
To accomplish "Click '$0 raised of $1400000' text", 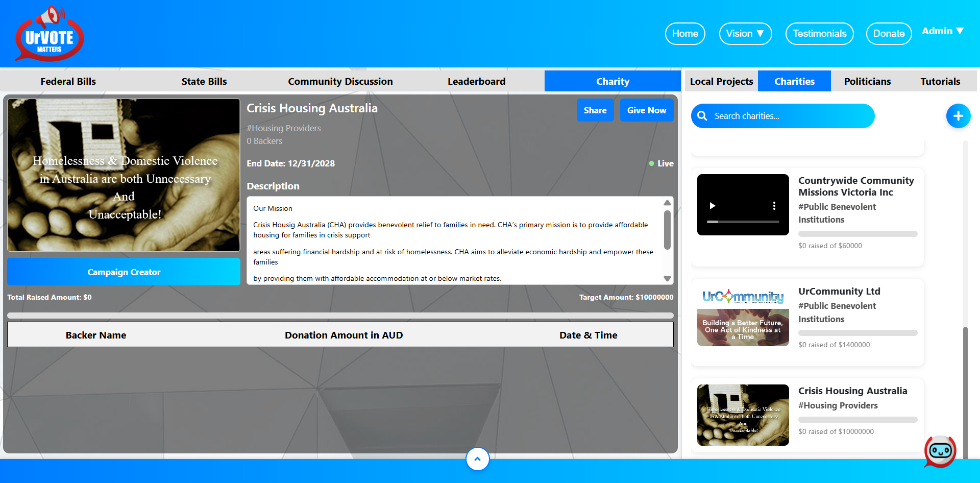I will [x=834, y=345].
